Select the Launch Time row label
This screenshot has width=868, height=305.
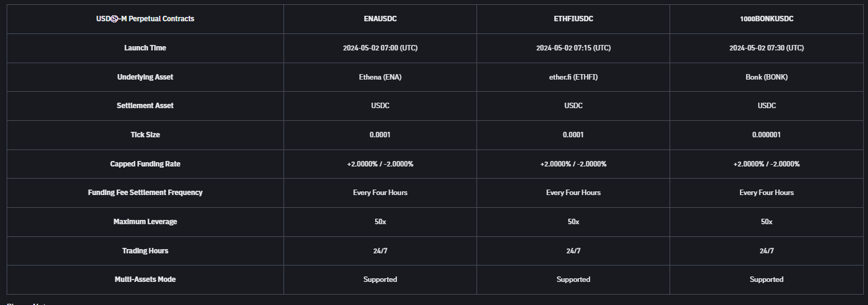tap(145, 48)
